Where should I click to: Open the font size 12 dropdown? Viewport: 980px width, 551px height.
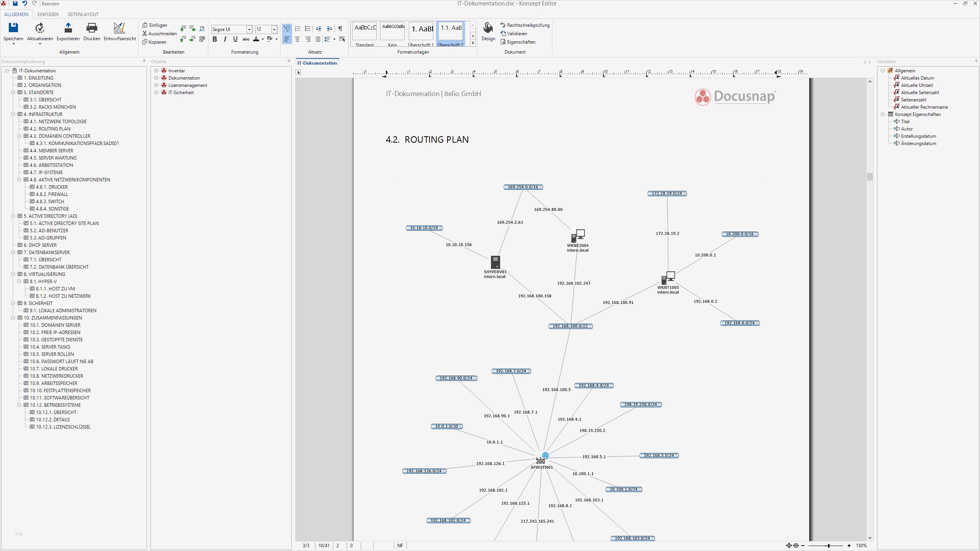point(274,29)
